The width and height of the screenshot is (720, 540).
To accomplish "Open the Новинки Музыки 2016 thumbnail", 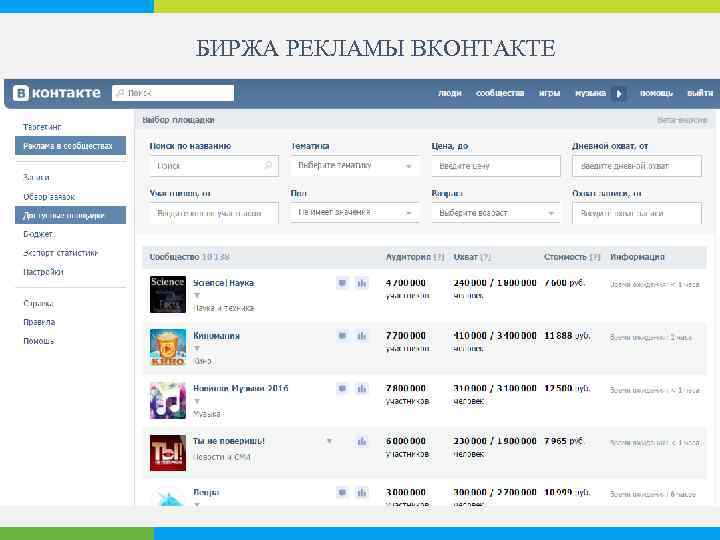I will point(168,400).
